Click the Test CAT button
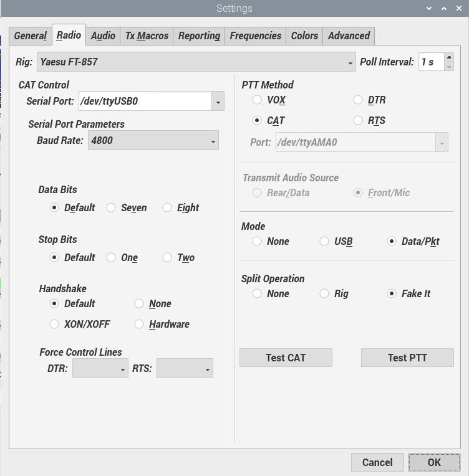Screen dimensions: 469x476 coord(286,358)
